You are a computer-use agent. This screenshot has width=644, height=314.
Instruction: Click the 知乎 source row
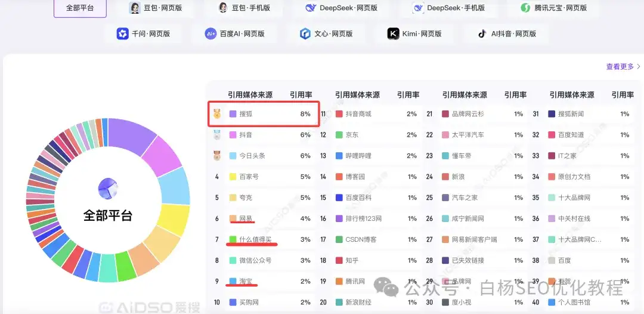[369, 260]
